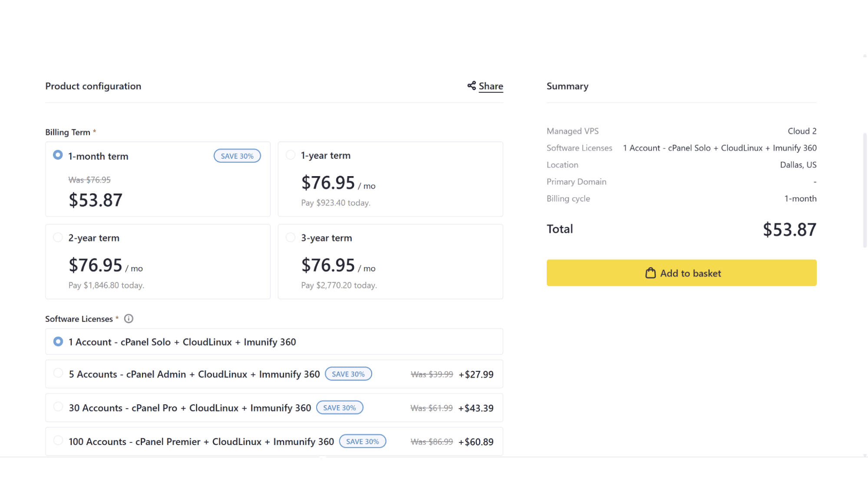The image size is (868, 488).
Task: Choose 100 Accounts cPanel Premier license radio
Action: 58,440
